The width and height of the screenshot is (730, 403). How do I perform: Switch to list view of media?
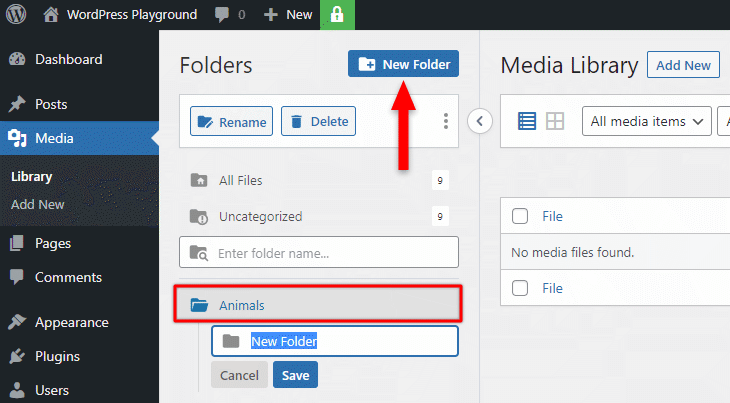[527, 121]
